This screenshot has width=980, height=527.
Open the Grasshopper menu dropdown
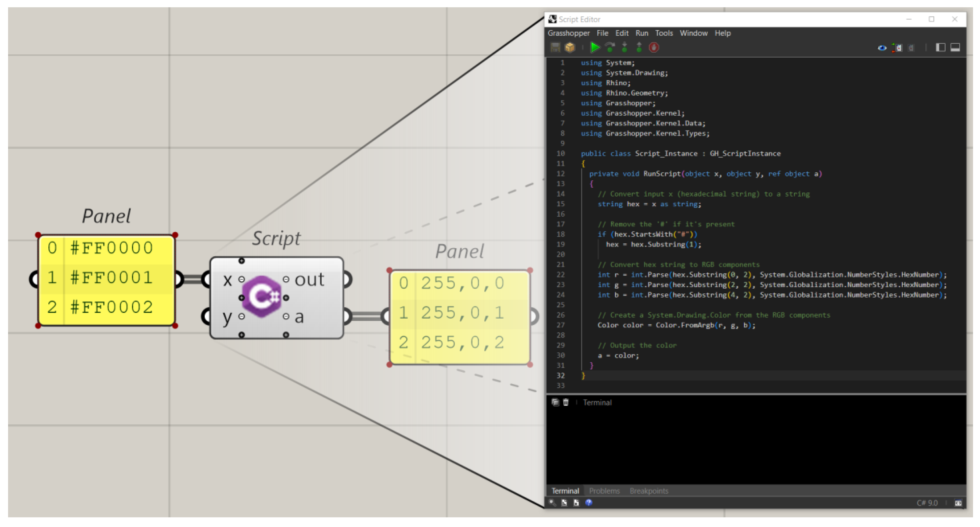click(x=568, y=33)
